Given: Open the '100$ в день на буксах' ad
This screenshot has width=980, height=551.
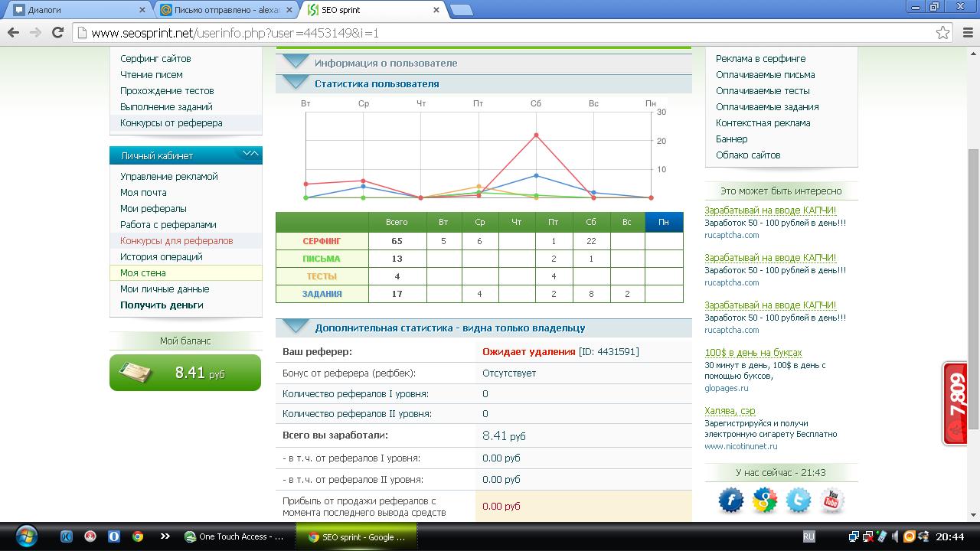Looking at the screenshot, I should click(x=753, y=353).
